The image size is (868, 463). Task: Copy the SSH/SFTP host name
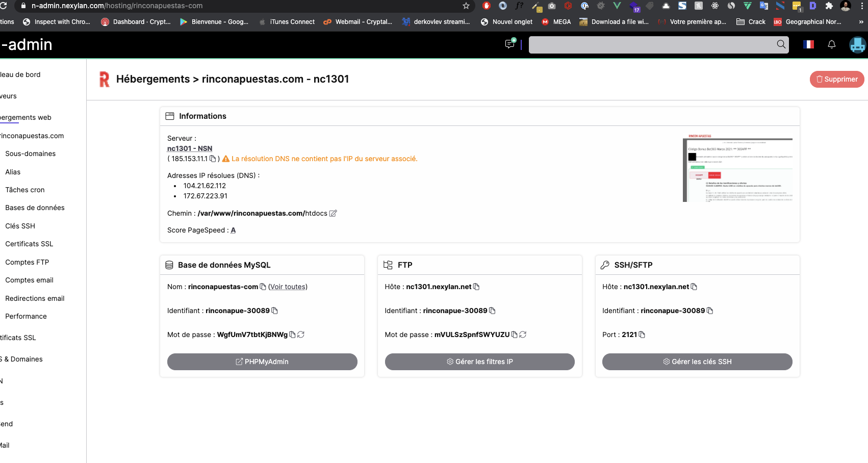[x=694, y=287]
